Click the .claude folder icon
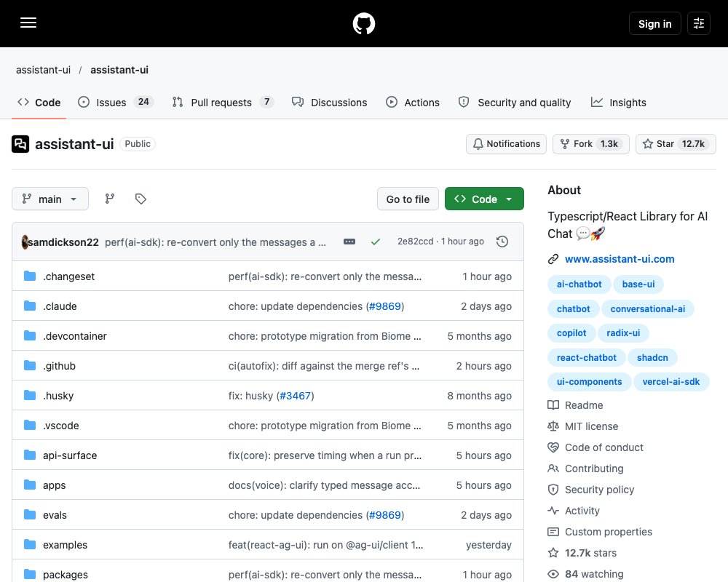 click(x=30, y=306)
